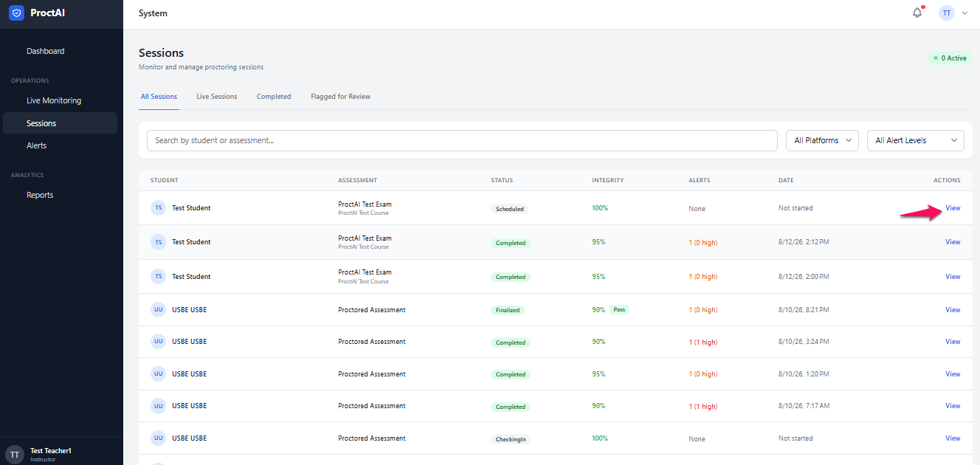The width and height of the screenshot is (980, 465).
Task: Open the All Platforms dropdown
Action: [822, 140]
